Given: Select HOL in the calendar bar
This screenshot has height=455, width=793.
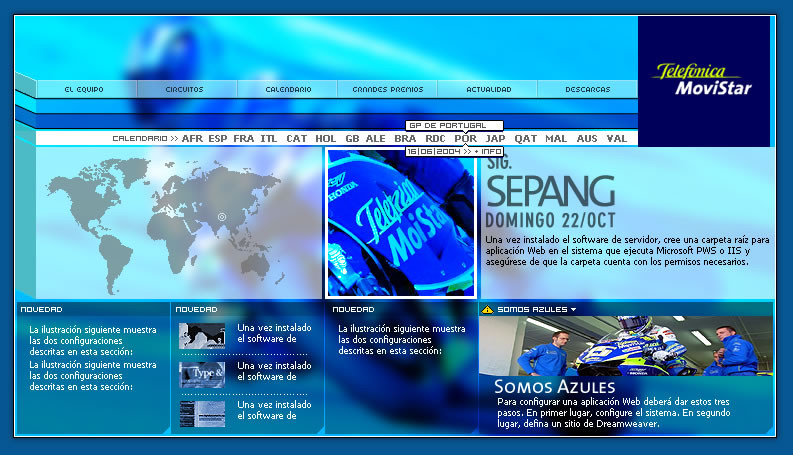Looking at the screenshot, I should click(x=326, y=139).
